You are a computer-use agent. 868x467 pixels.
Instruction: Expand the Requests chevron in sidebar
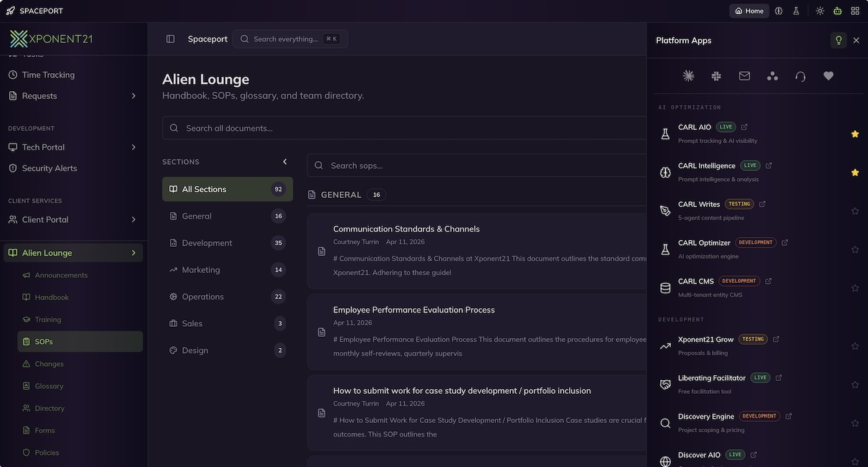coord(133,96)
